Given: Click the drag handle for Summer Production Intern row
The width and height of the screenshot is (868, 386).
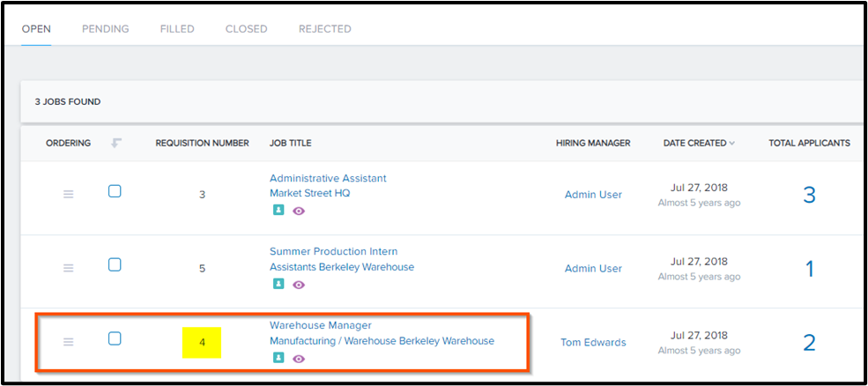Looking at the screenshot, I should point(68,268).
